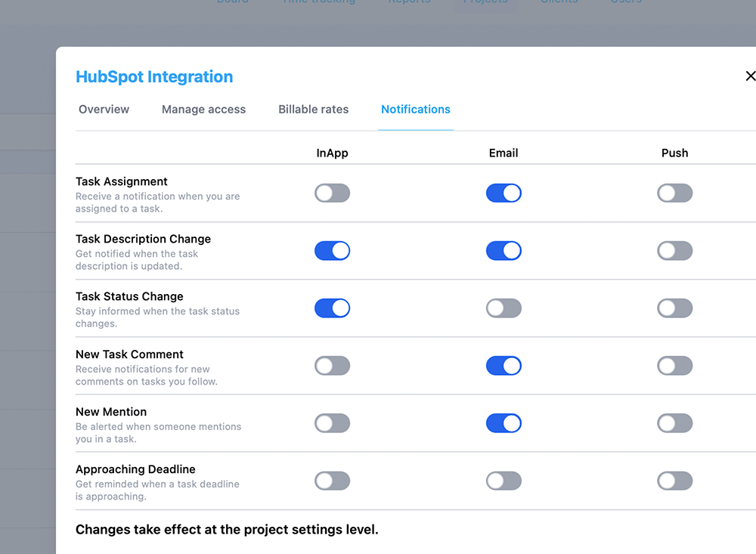Viewport: 756px width, 554px height.
Task: Enable Email for Task Status Change
Action: click(503, 308)
